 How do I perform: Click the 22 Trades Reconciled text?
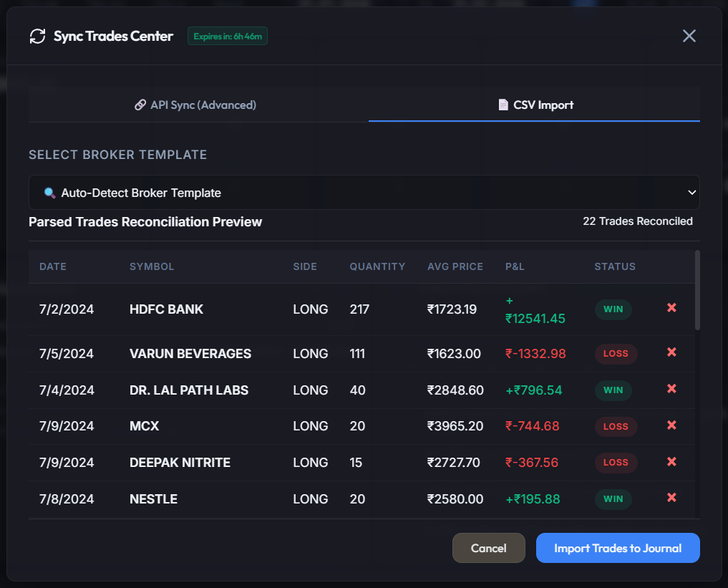click(638, 221)
